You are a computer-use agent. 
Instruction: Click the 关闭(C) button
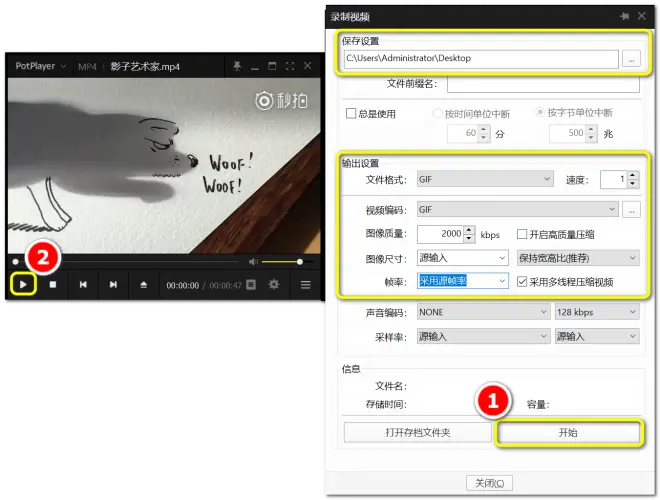tap(490, 483)
